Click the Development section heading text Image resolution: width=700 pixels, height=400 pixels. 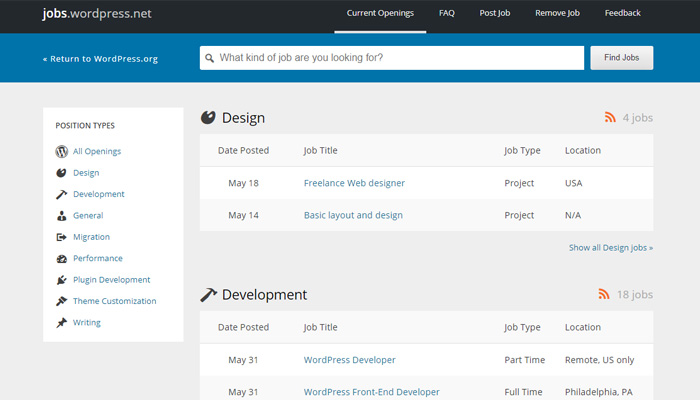264,295
